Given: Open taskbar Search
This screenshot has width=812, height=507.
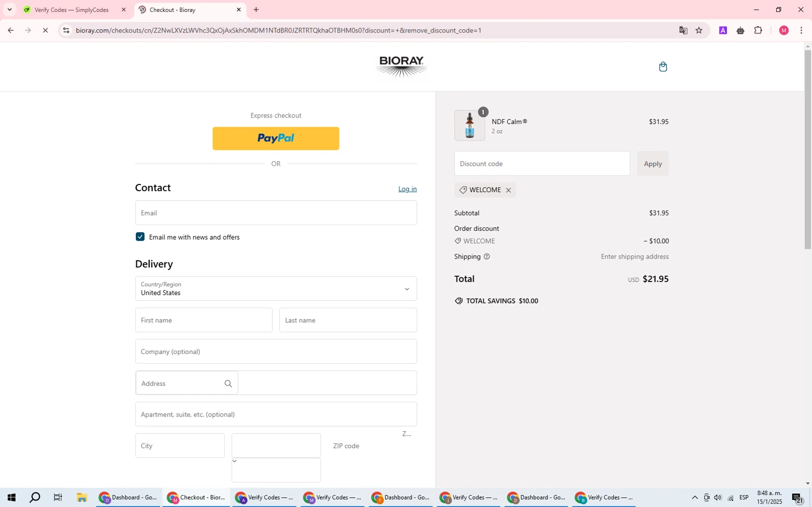Looking at the screenshot, I should [35, 497].
